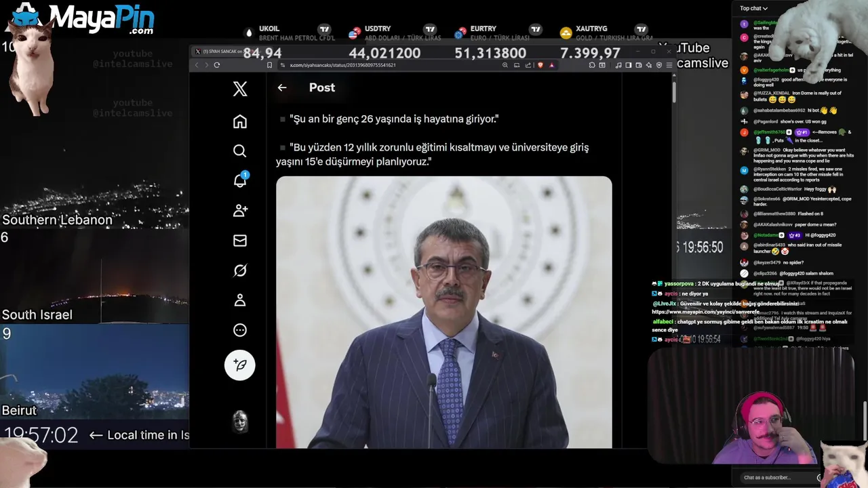Click the South Israel camera feed

click(x=94, y=277)
